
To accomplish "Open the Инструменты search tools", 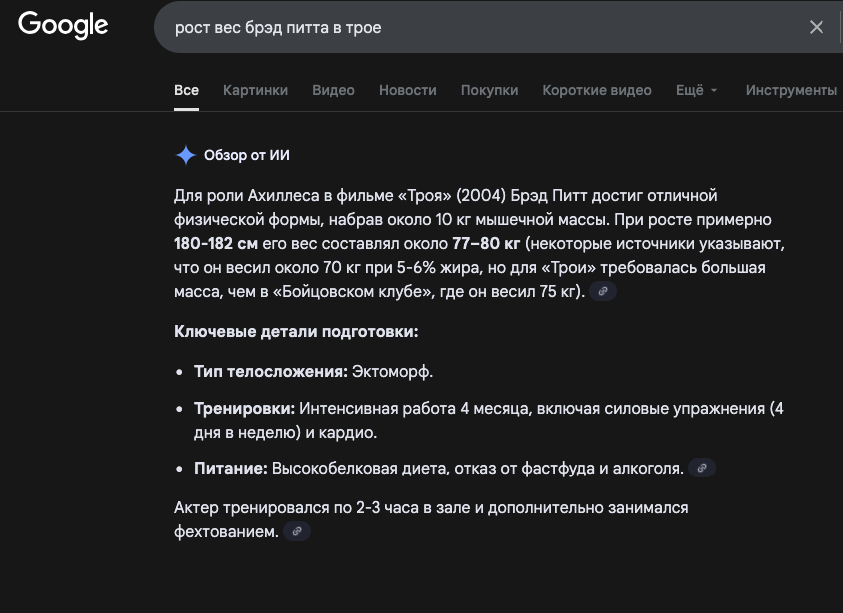I will tap(791, 90).
